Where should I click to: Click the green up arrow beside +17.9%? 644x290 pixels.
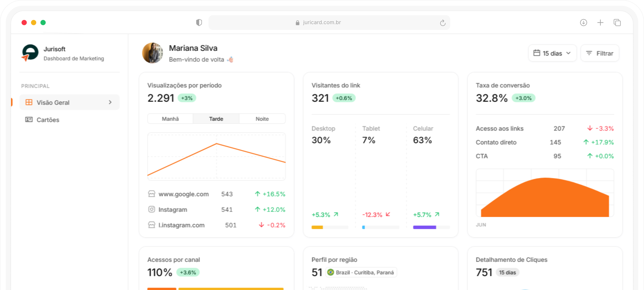[x=586, y=142]
